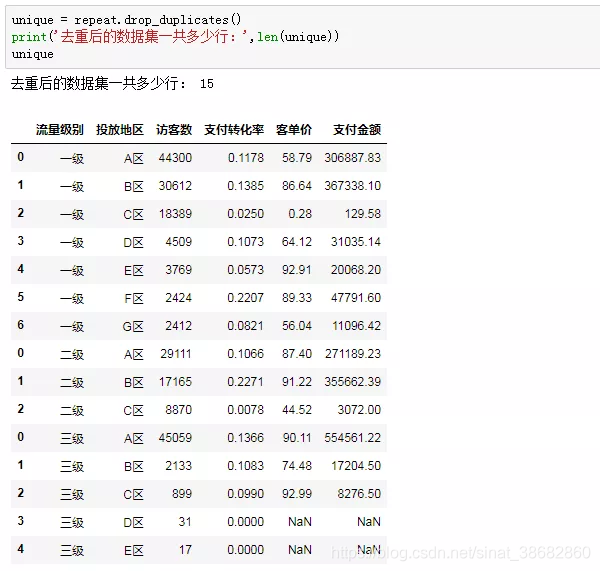The image size is (600, 571).
Task: Click the conversion rate 0.0573
Action: tap(245, 270)
